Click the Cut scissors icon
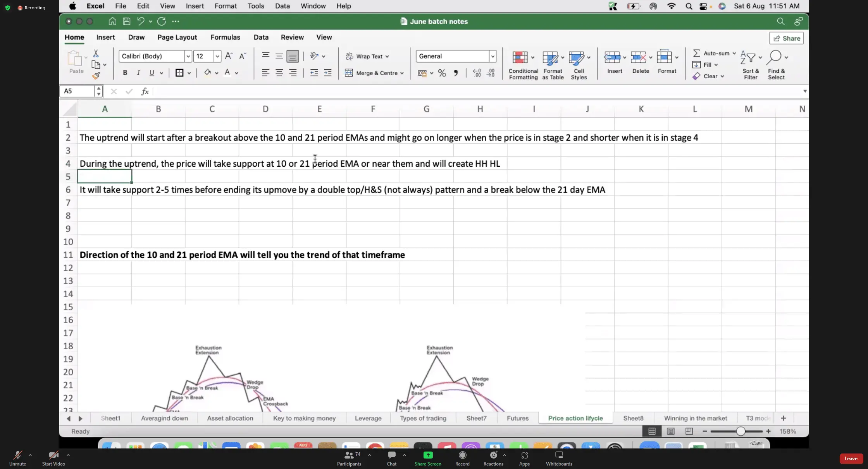The height and width of the screenshot is (469, 868). [96, 53]
